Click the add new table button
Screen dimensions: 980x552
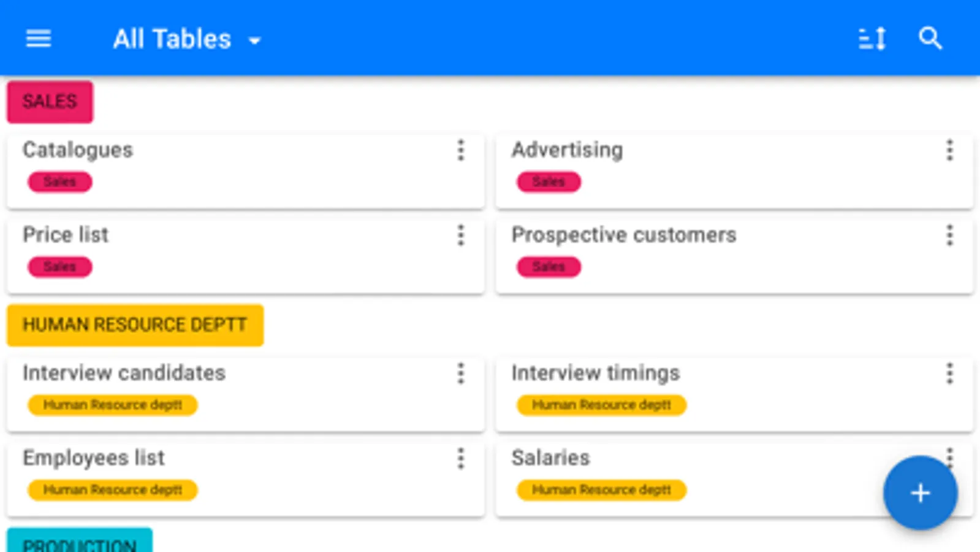tap(920, 493)
